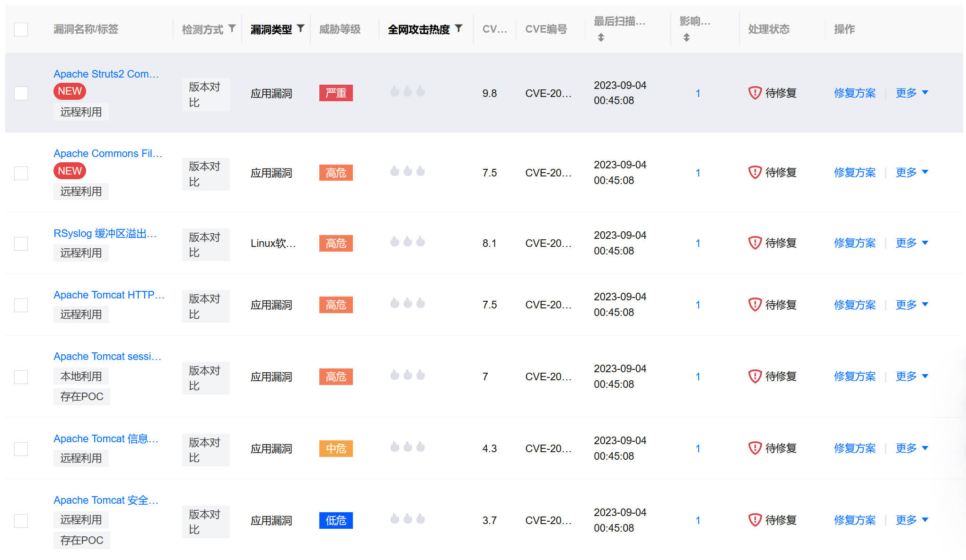966x560 pixels.
Task: Click attack heat flames in RSyslog row
Action: pos(407,241)
